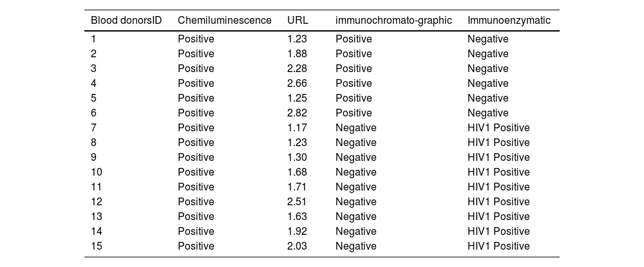
Task: Click the Blood donorsID column header
Action: tap(126, 21)
